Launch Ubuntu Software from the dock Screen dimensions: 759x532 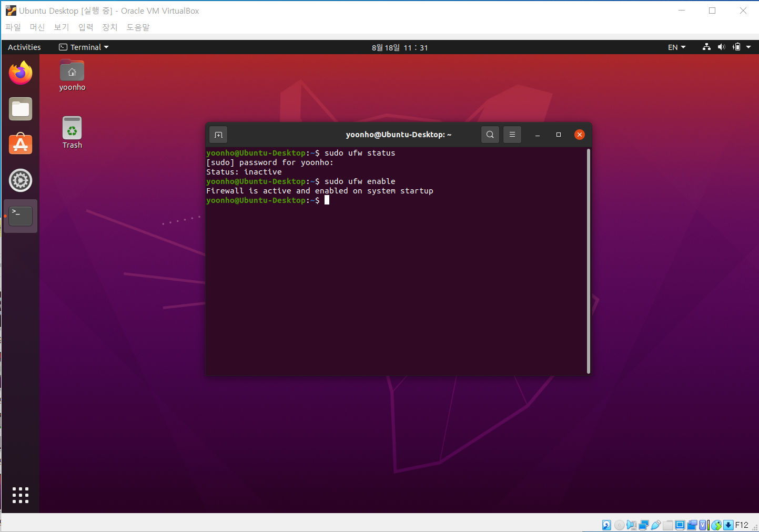click(21, 144)
